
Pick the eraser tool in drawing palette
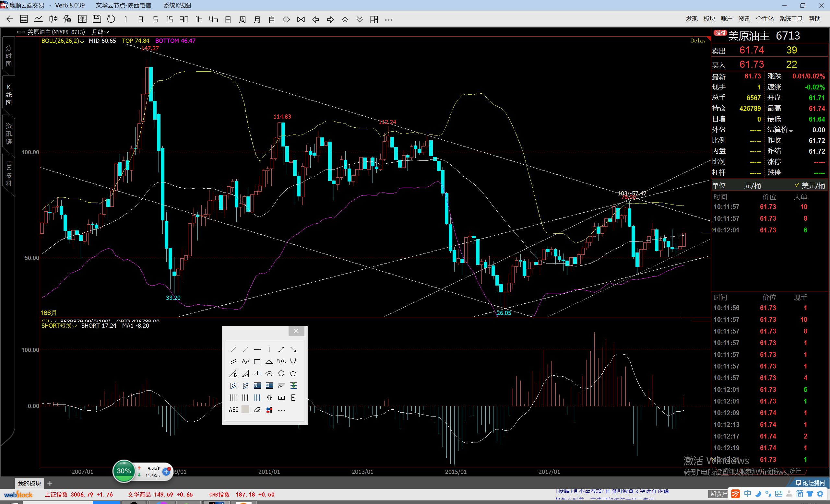tap(257, 410)
